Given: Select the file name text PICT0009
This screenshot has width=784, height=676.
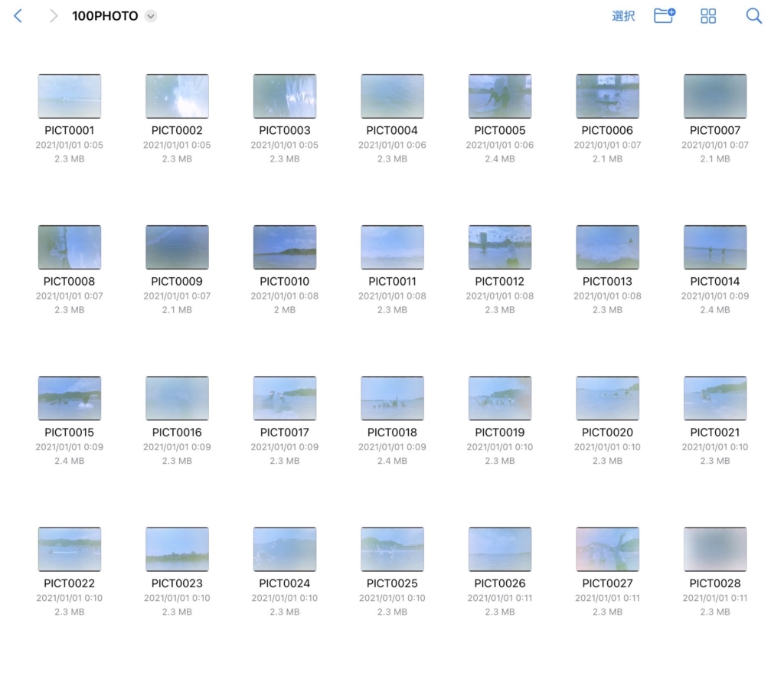Looking at the screenshot, I should 177,282.
